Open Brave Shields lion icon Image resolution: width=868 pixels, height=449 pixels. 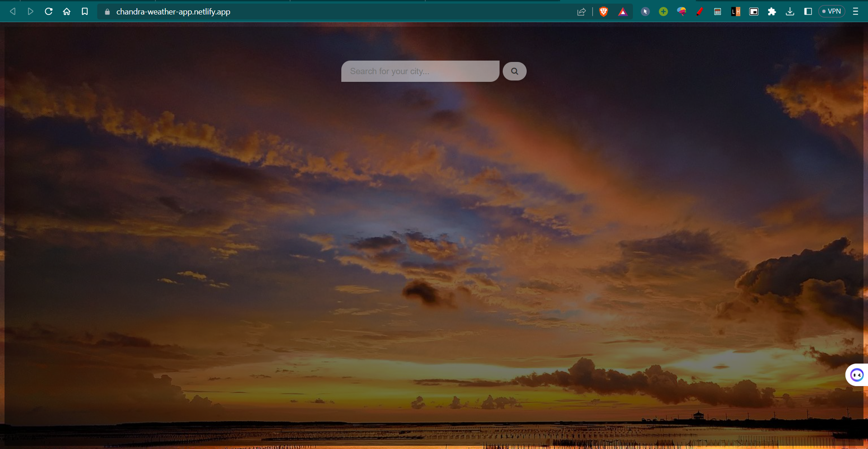[604, 11]
